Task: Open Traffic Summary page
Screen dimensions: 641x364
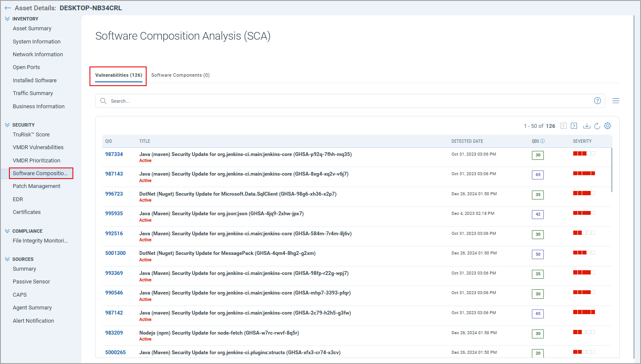Action: pyautogui.click(x=33, y=93)
